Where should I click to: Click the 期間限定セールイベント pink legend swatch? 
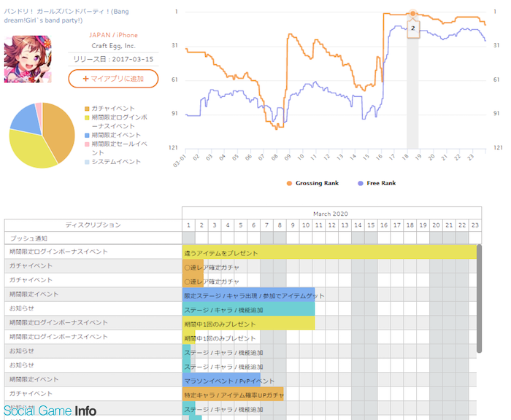coord(87,144)
